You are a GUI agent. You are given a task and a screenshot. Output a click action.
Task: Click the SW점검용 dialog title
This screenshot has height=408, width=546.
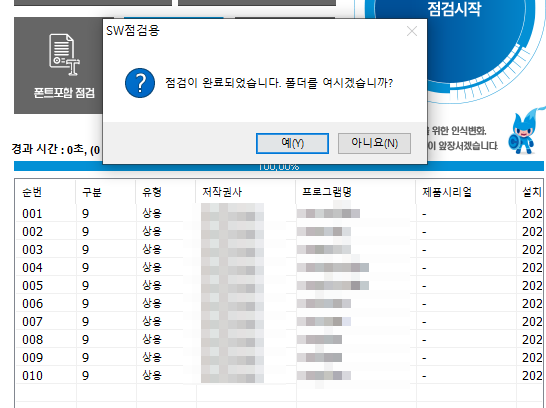pyautogui.click(x=133, y=31)
